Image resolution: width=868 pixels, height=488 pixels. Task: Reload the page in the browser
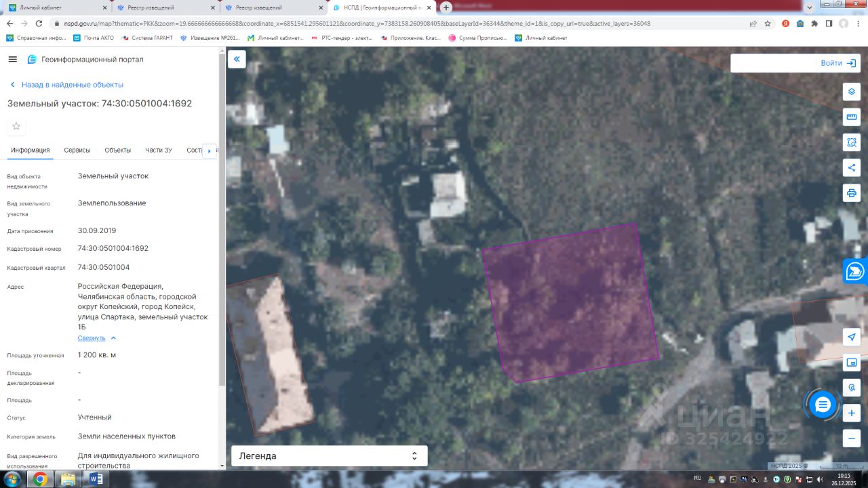41,23
